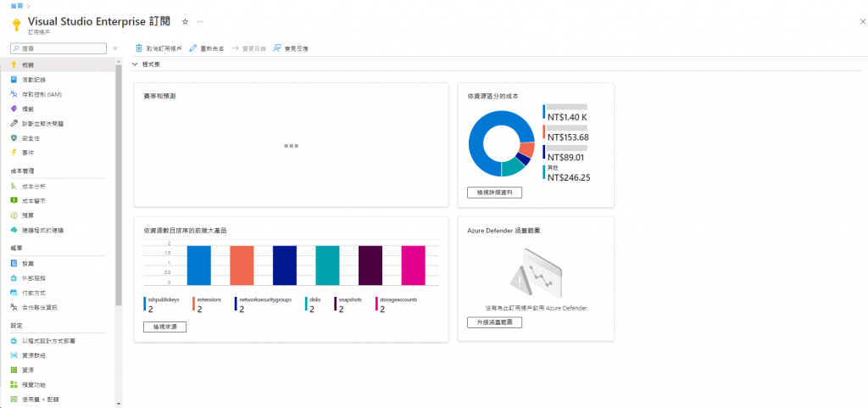868x408 pixels.
Task: Open 合作夥伴資訊 partner information icon
Action: (14, 307)
